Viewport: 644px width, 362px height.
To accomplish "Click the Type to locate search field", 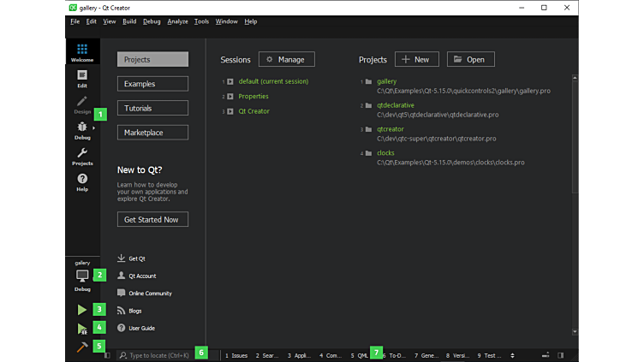I will pos(158,355).
